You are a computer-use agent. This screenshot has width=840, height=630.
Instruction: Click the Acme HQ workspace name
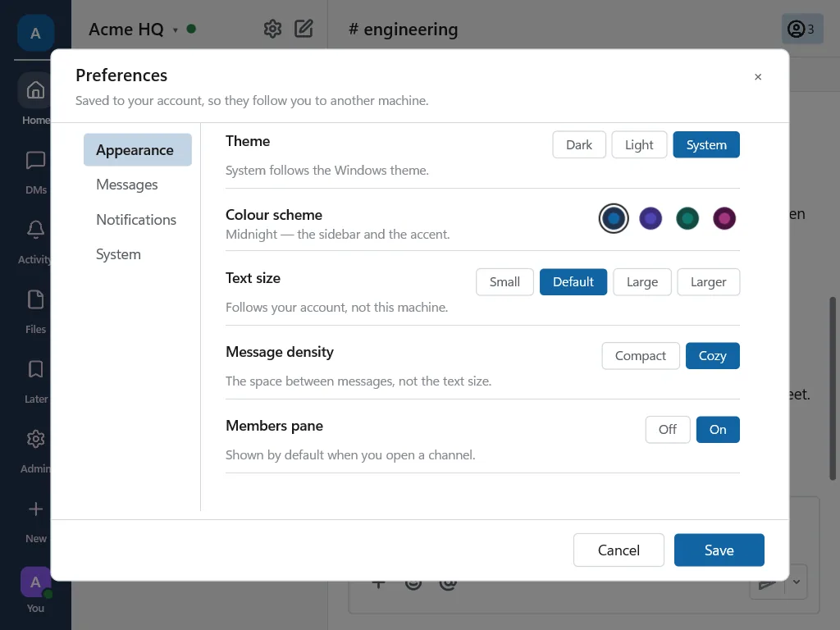[126, 29]
